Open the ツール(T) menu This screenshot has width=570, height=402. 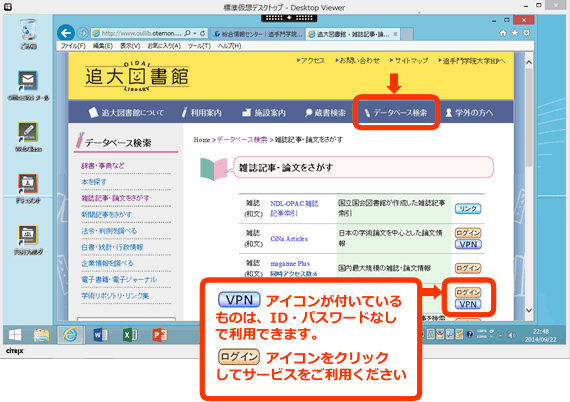(x=199, y=46)
